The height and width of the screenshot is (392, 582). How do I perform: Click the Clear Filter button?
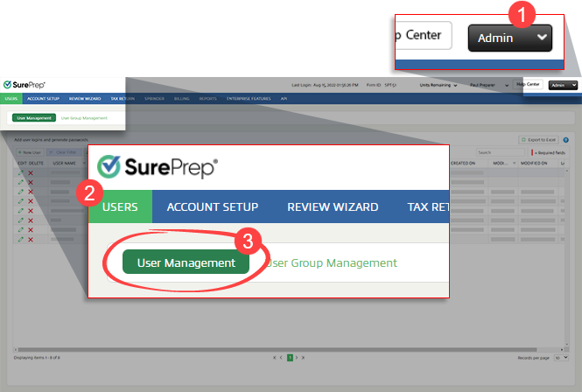(64, 152)
